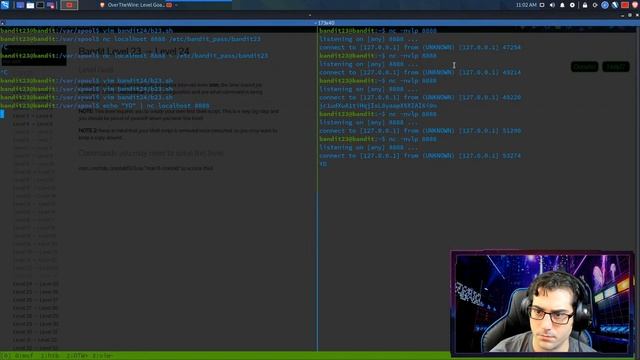The height and width of the screenshot is (360, 640).
Task: Click the Donate button on the webpage
Action: 584,67
